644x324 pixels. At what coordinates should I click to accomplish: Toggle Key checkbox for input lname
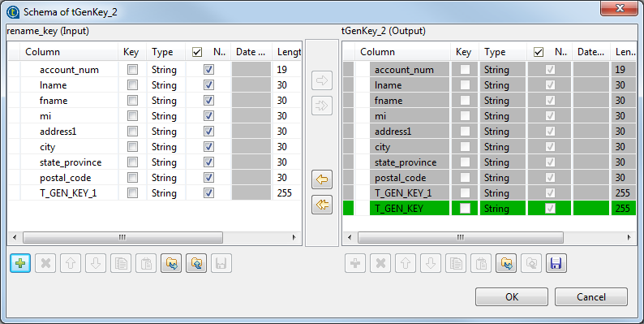pyautogui.click(x=132, y=85)
